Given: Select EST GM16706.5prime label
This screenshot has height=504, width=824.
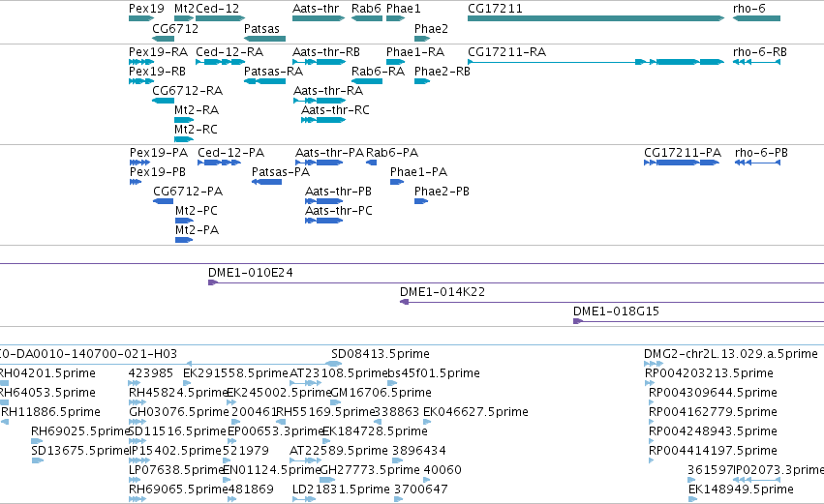Looking at the screenshot, I should click(x=381, y=393).
